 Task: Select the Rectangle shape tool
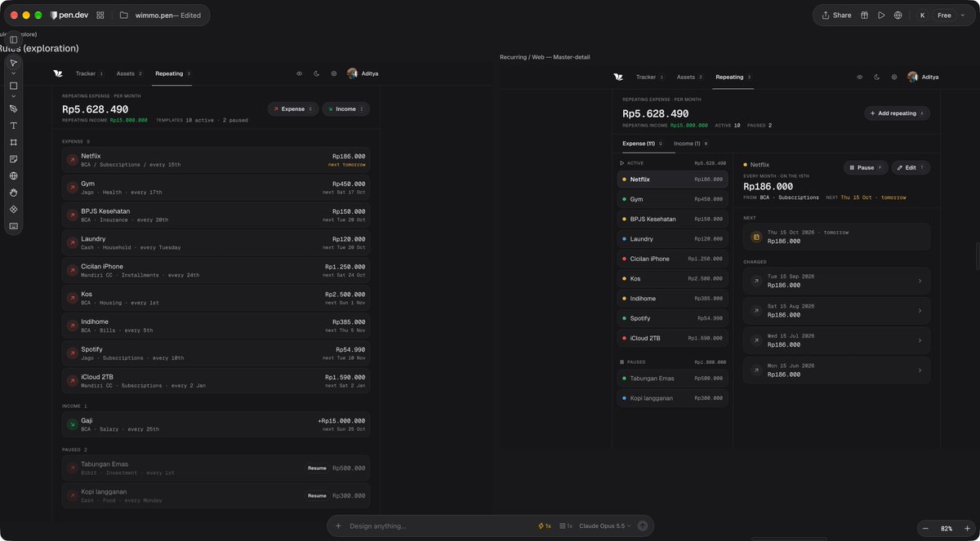pyautogui.click(x=14, y=86)
